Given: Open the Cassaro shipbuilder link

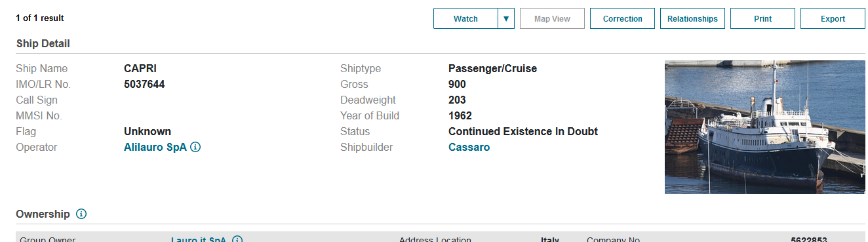Looking at the screenshot, I should pos(469,148).
